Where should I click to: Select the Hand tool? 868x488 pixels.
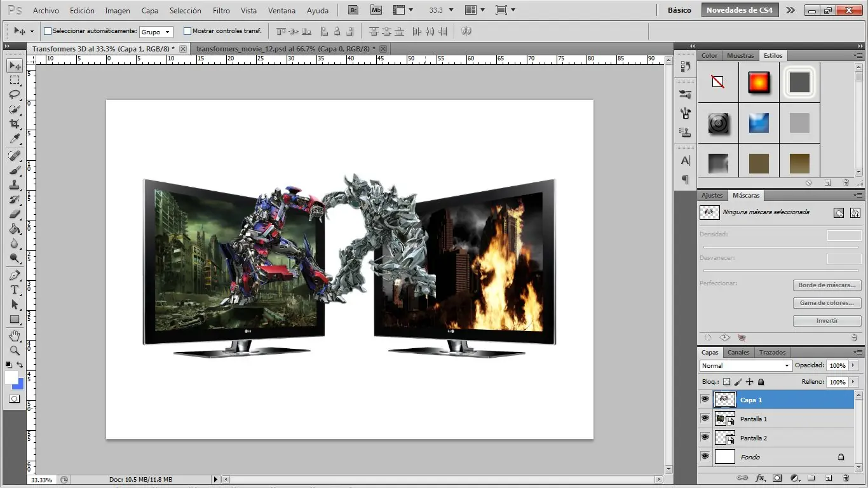pos(15,335)
